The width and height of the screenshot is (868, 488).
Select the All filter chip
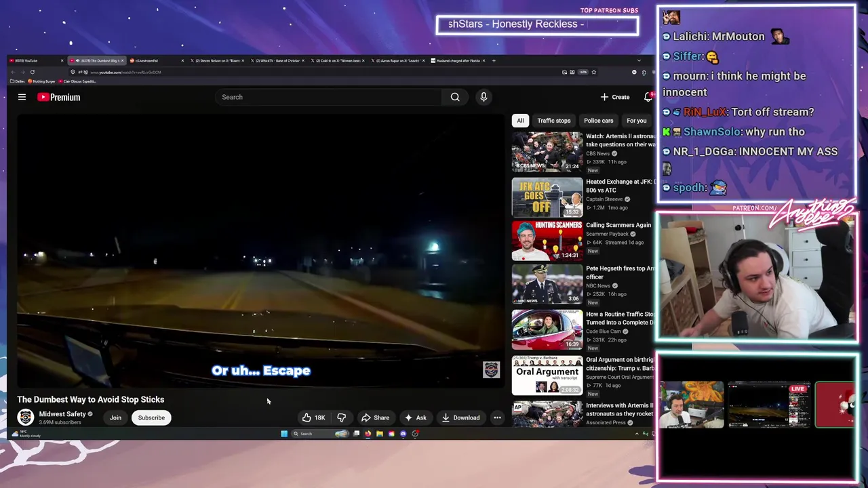tap(520, 121)
